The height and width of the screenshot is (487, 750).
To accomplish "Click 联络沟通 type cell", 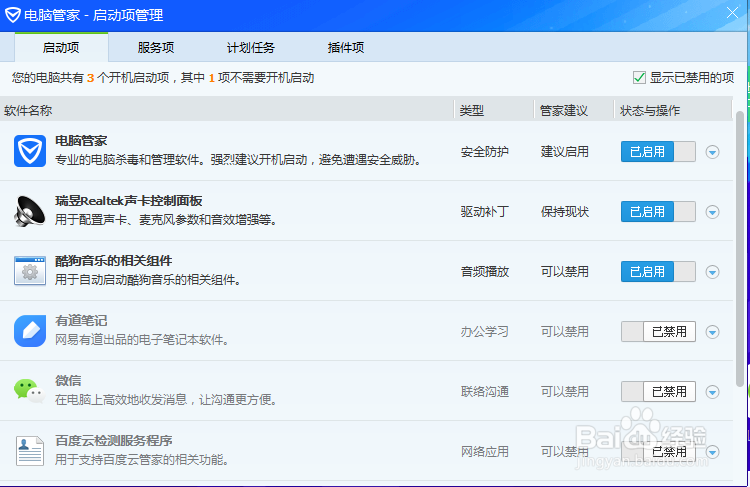I will (485, 392).
